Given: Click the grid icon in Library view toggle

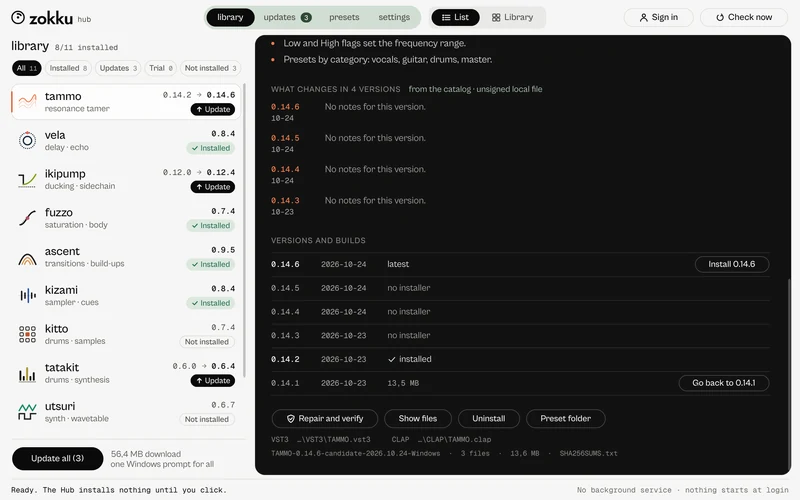Looking at the screenshot, I should click(496, 17).
